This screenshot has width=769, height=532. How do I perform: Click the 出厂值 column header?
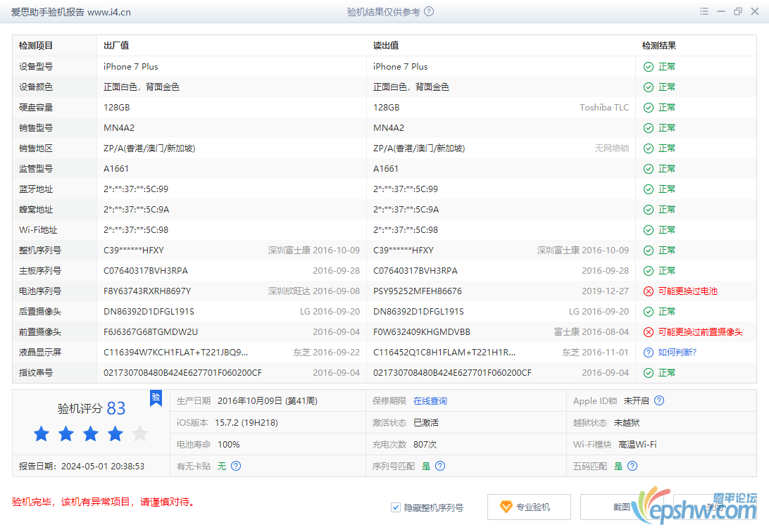click(116, 46)
